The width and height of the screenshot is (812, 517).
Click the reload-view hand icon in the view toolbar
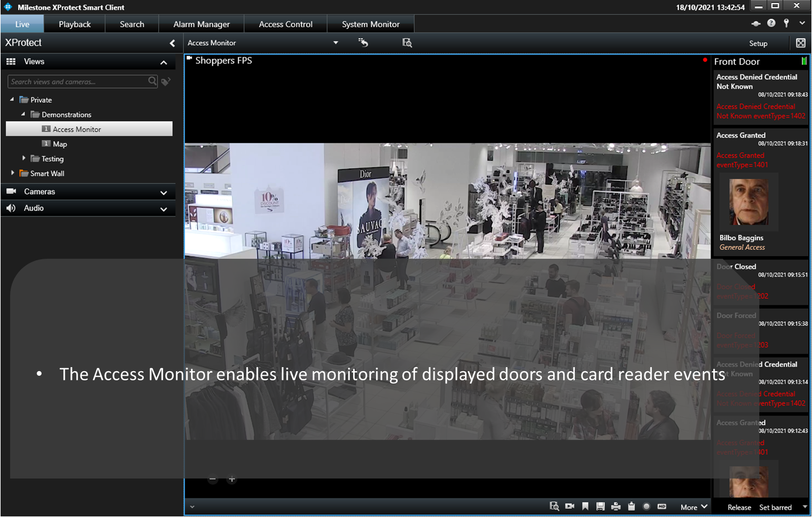tap(363, 43)
